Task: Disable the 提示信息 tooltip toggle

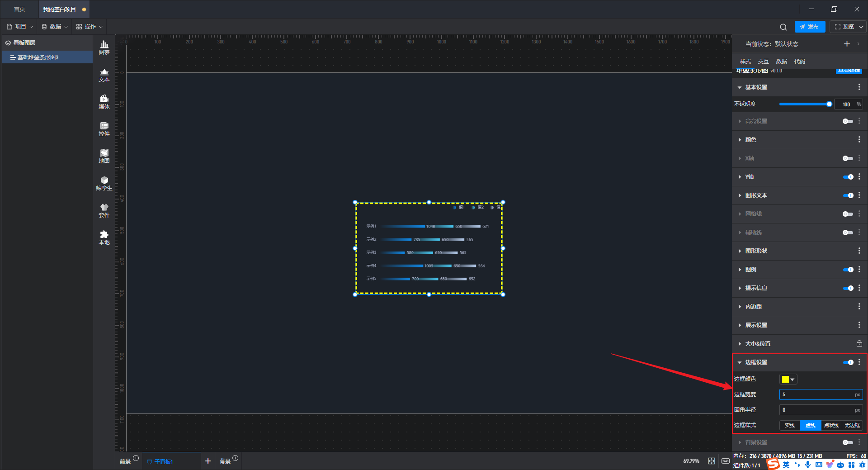Action: click(x=848, y=288)
